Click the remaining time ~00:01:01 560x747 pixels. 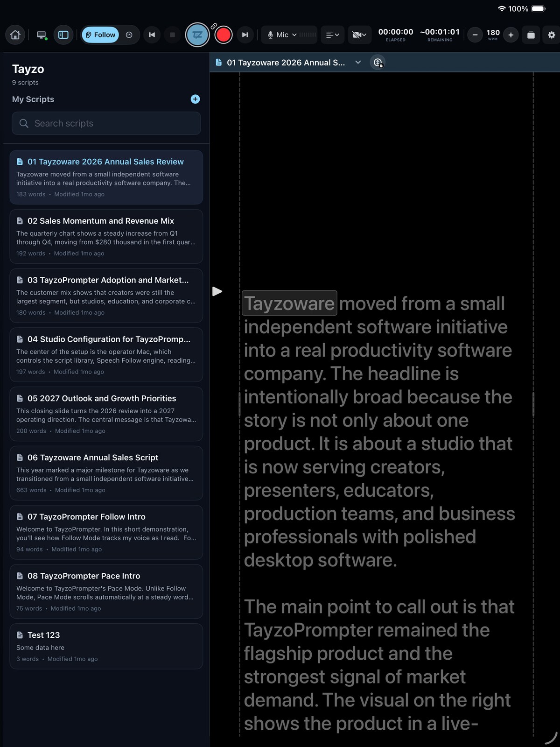click(x=440, y=32)
